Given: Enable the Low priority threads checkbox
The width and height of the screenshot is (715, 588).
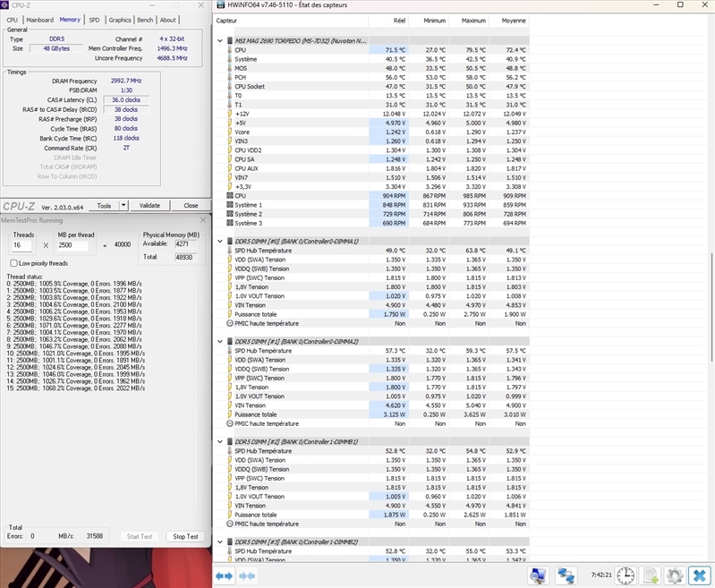Looking at the screenshot, I should click(13, 263).
